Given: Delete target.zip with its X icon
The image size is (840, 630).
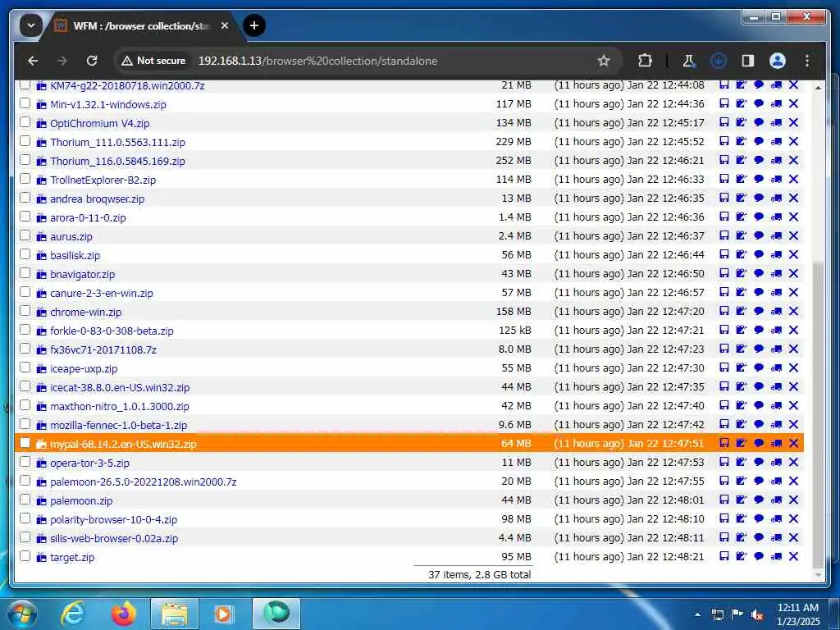Looking at the screenshot, I should 794,557.
